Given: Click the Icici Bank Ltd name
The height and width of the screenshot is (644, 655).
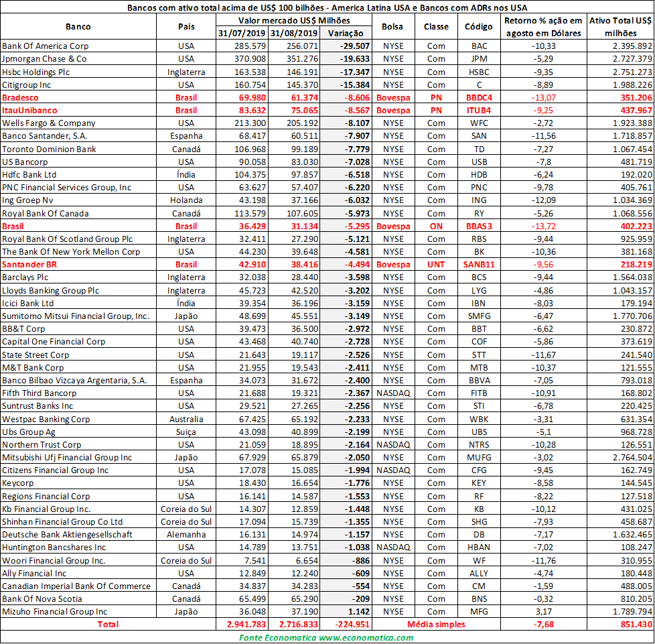Looking at the screenshot, I should coord(27,304).
